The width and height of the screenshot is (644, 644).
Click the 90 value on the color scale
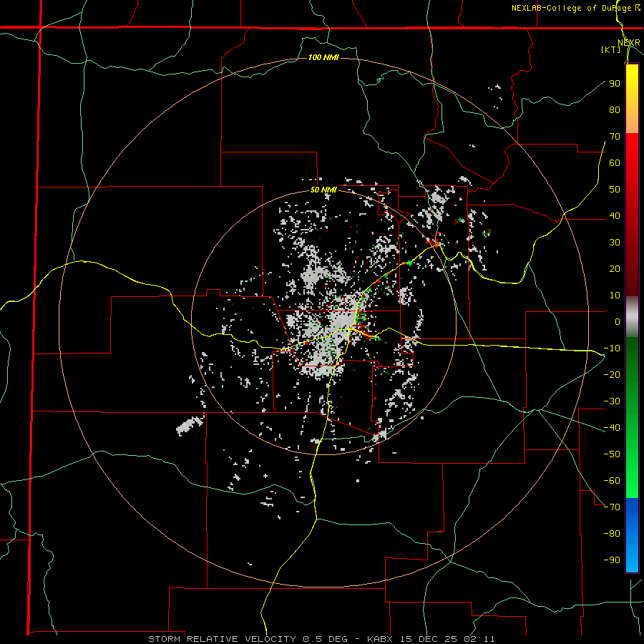pos(615,84)
